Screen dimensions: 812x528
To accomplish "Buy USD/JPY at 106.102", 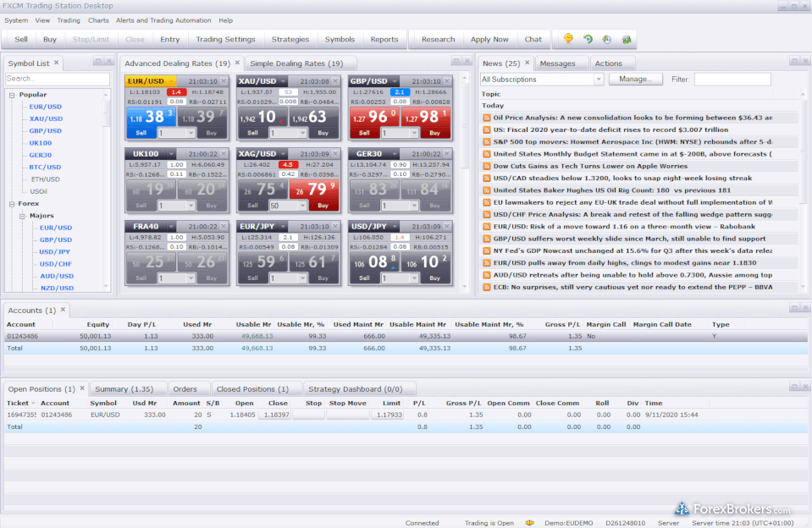I will coord(426,267).
